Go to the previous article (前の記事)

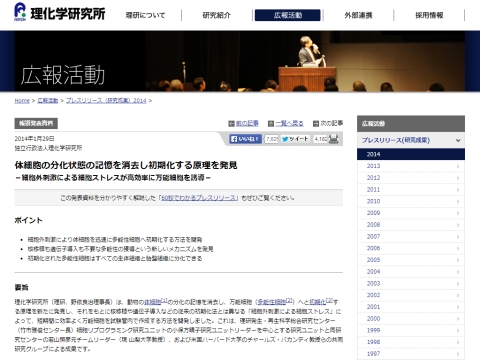[x=247, y=124]
